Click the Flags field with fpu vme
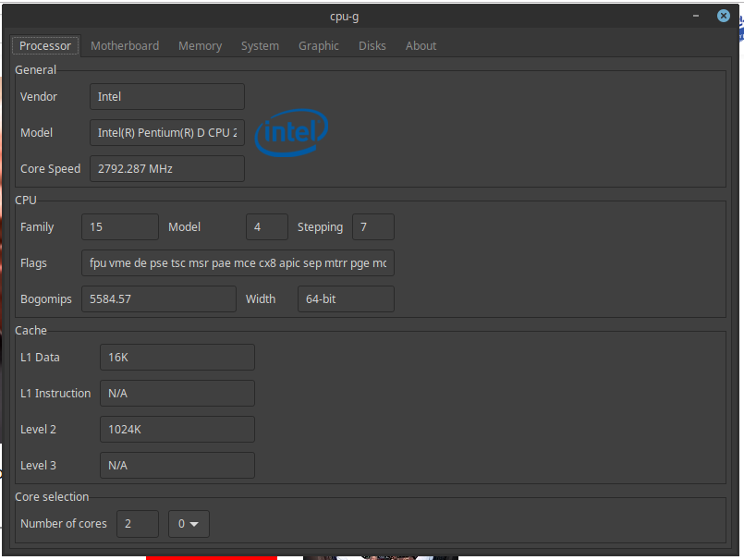Screen dimensions: 744x560 coord(238,263)
